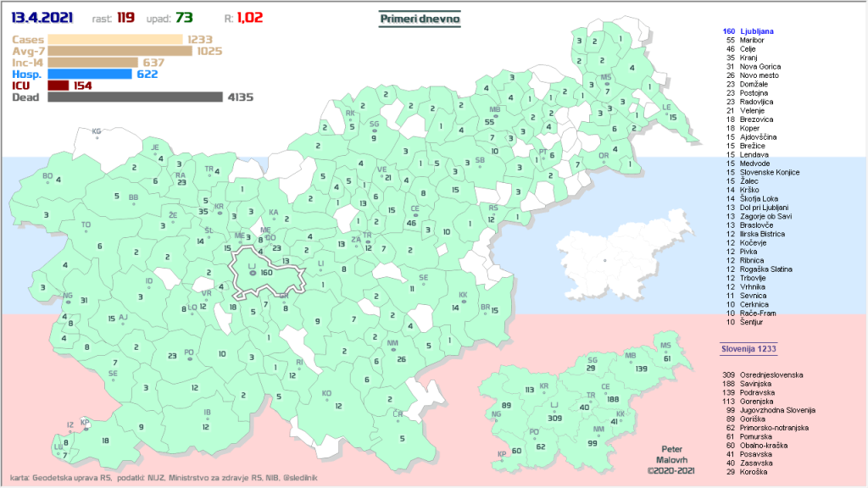Select the grey Dead bar
The width and height of the screenshot is (868, 488).
coord(136,97)
